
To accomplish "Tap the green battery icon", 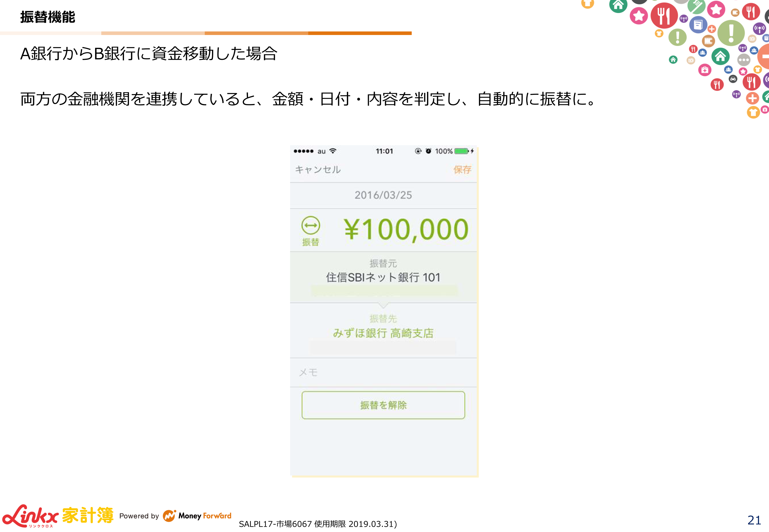I will coord(462,151).
